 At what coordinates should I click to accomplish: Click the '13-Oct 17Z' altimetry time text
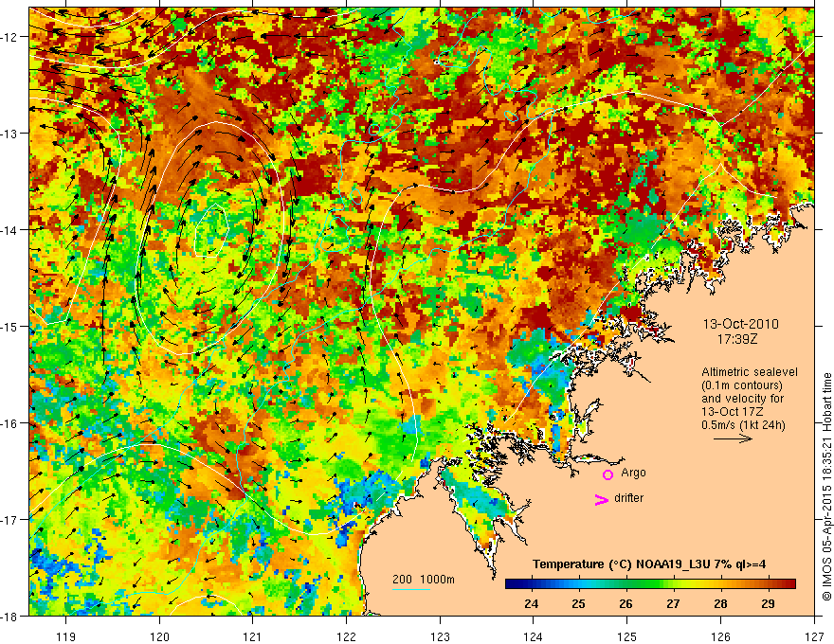pos(734,412)
